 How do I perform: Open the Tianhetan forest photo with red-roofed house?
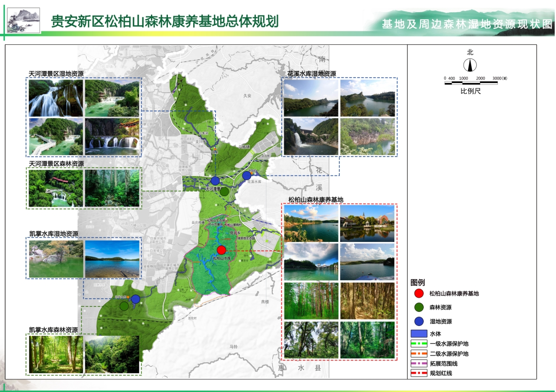(56, 188)
